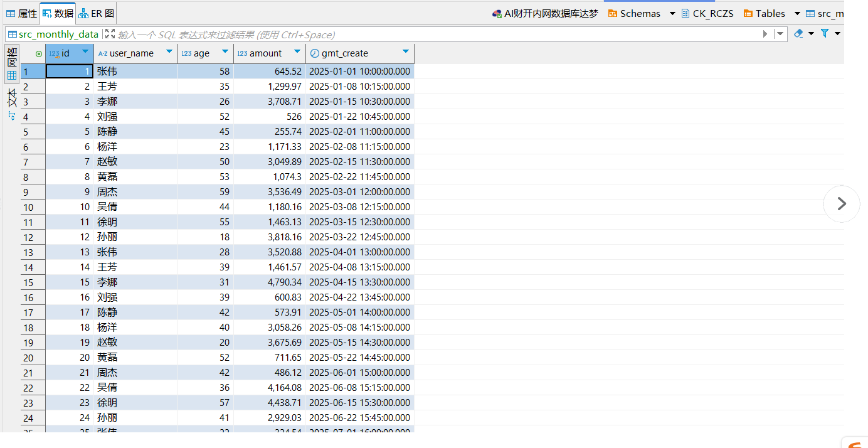Apply the filter with the arrow button
The height and width of the screenshot is (448, 868).
[765, 34]
